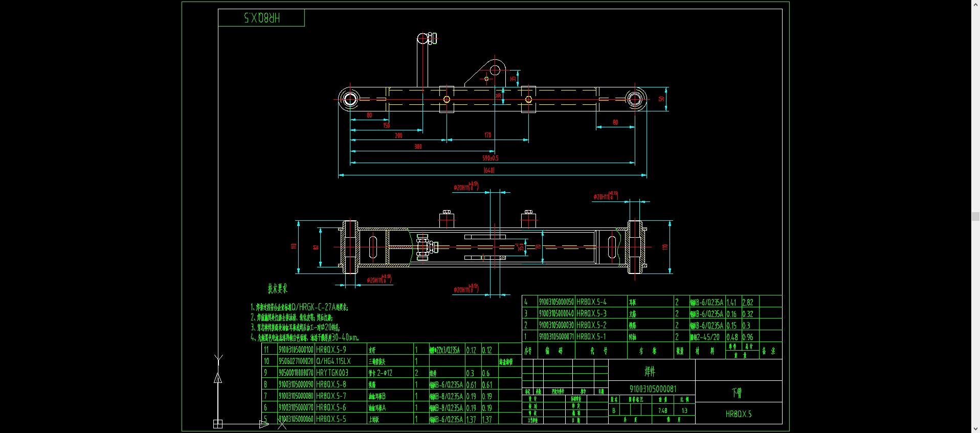The height and width of the screenshot is (433, 980).
Task: Click cell 90500010000070
Action: 296,373
